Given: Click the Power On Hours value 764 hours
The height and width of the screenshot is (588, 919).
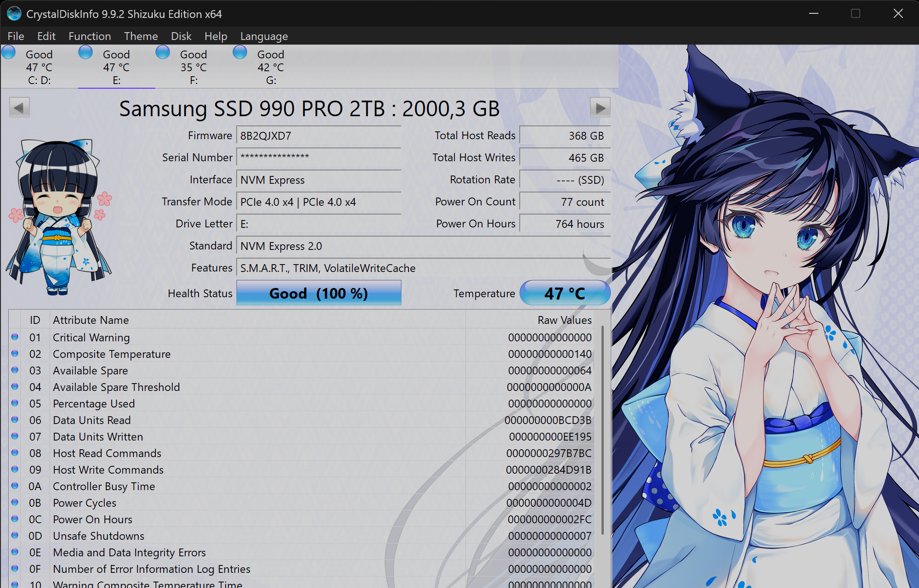Looking at the screenshot, I should click(x=565, y=224).
